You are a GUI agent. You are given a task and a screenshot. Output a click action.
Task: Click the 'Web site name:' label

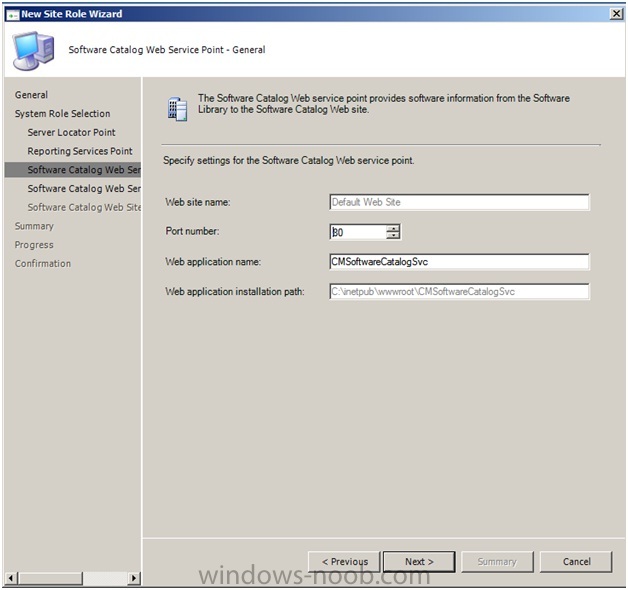coord(198,202)
